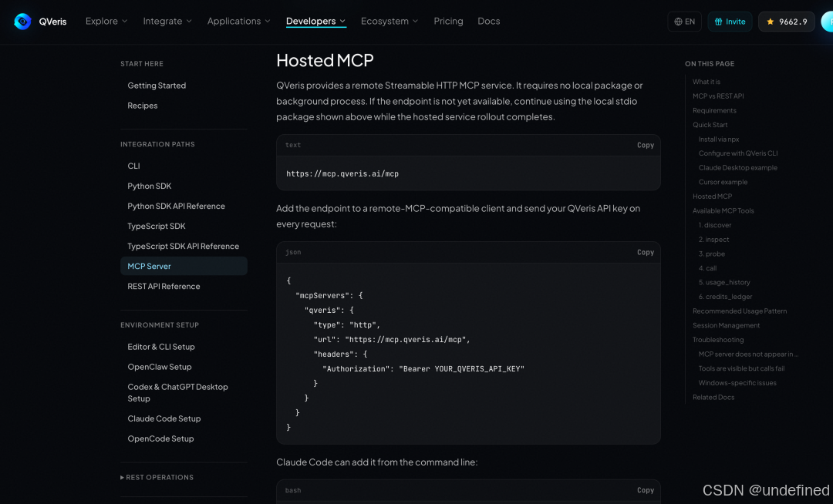The image size is (833, 504).
Task: Click the Bearer YOUR_QVERIS_API_KEY line
Action: (423, 368)
